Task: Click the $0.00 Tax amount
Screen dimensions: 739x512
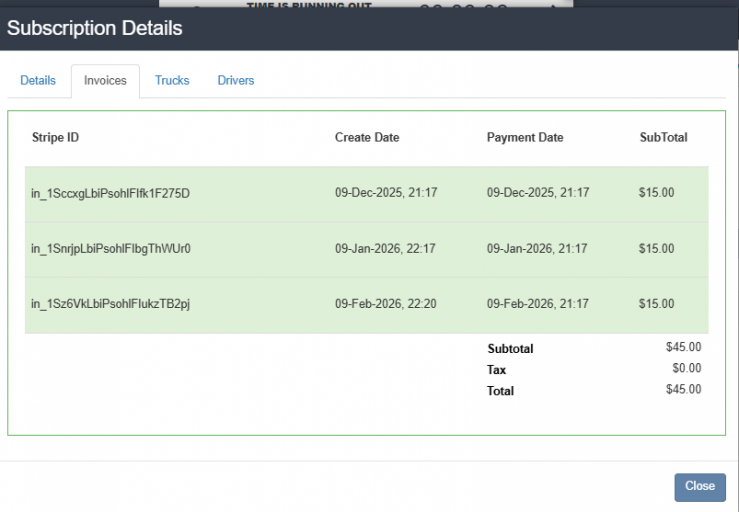Action: coord(687,368)
